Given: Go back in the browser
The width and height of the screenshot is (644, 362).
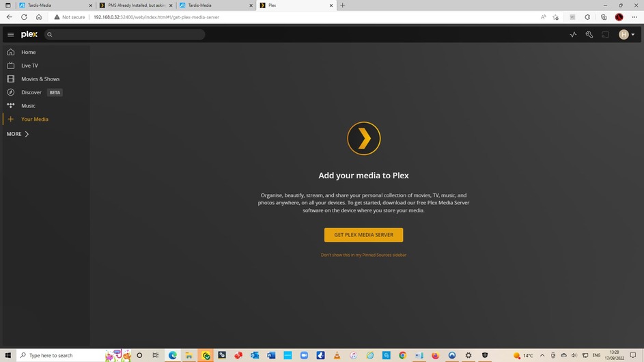Looking at the screenshot, I should [x=10, y=17].
